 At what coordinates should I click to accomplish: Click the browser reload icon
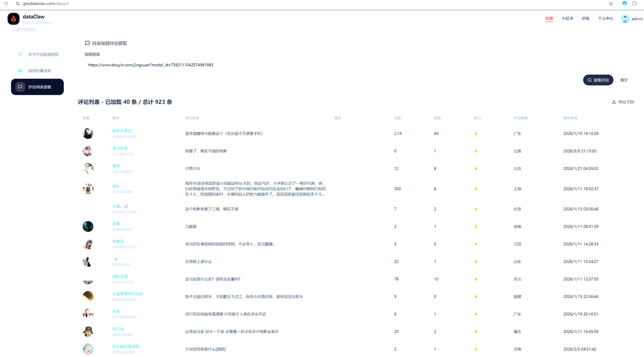[6, 4]
